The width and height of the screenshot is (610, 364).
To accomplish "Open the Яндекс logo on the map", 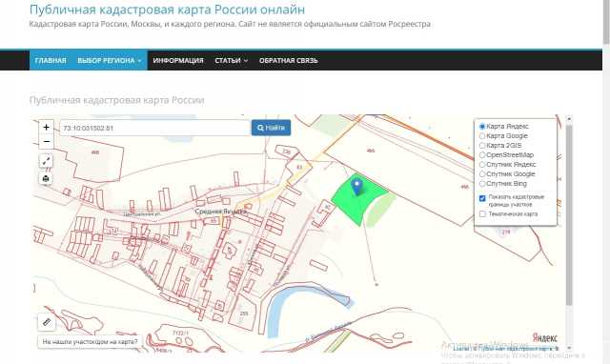I will tap(544, 337).
